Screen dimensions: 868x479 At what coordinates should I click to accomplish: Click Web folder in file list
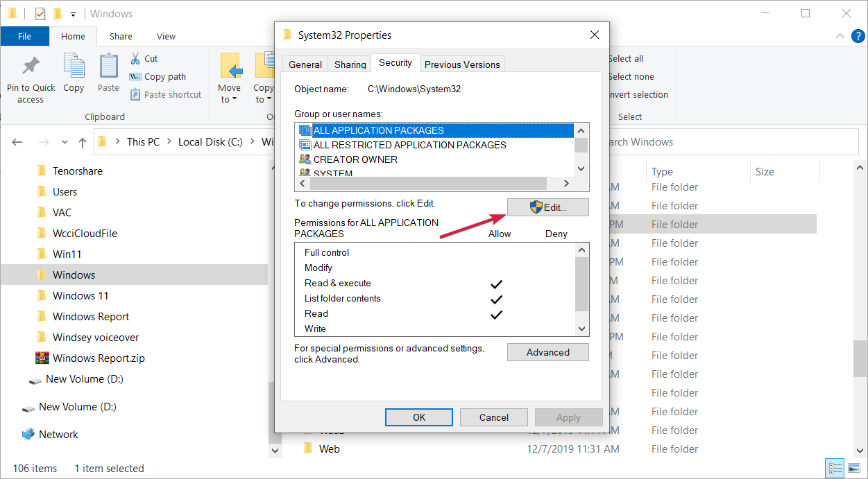[329, 449]
